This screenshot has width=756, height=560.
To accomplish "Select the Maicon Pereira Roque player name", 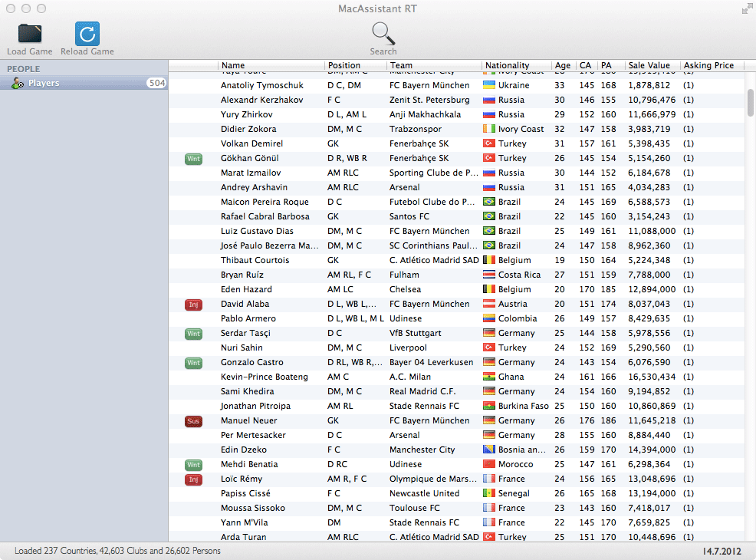I will coord(265,202).
